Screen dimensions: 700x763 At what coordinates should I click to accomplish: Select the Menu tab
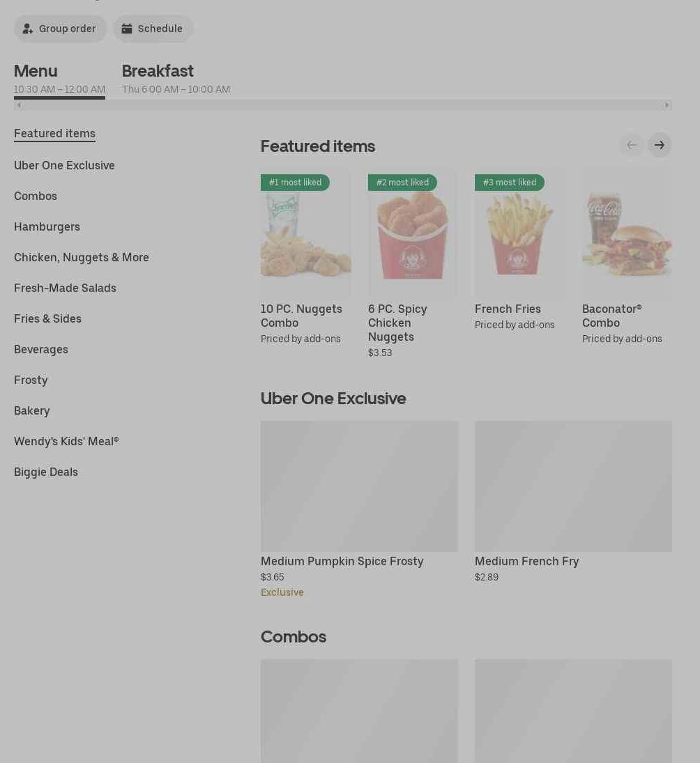point(59,79)
